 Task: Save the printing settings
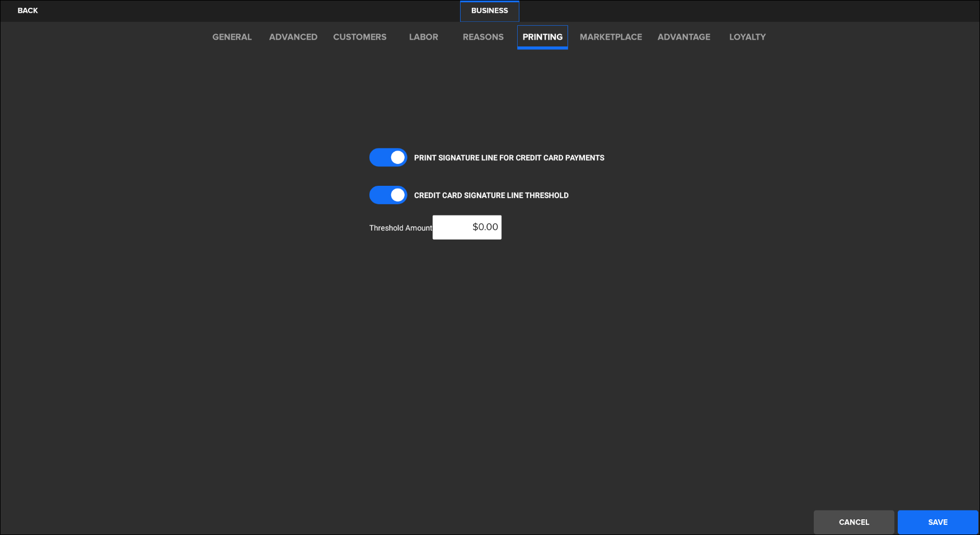coord(937,522)
